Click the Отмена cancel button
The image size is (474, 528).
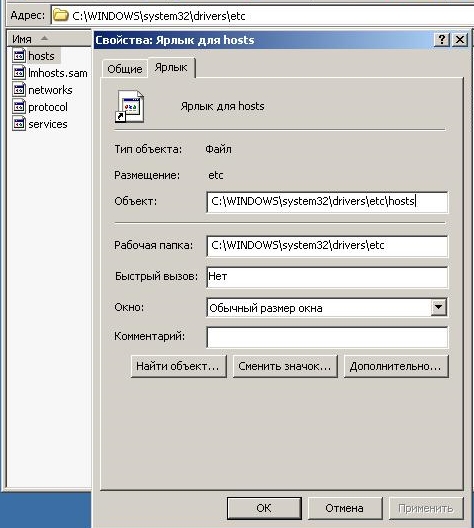345,508
